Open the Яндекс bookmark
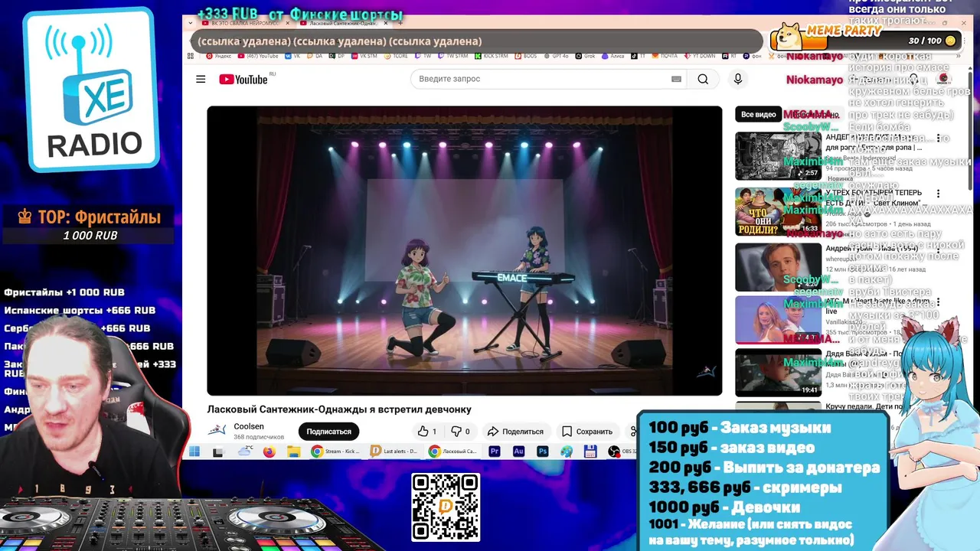The image size is (980, 551). 217,56
